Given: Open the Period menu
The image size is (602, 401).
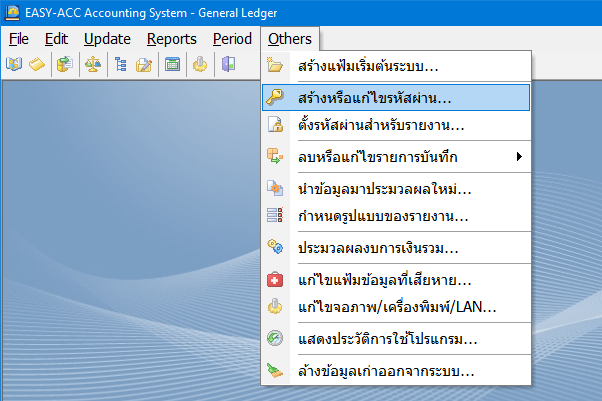Looking at the screenshot, I should click(x=232, y=39).
